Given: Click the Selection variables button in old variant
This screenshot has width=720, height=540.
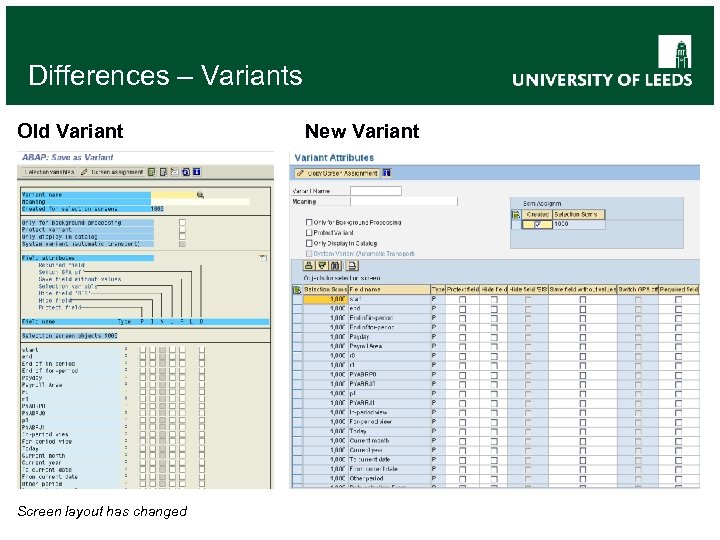Looking at the screenshot, I should (49, 172).
